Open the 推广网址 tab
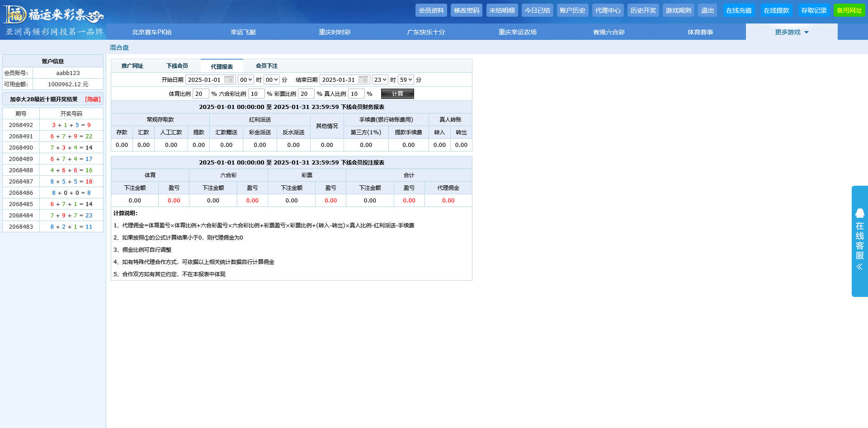This screenshot has height=428, width=868. coord(132,66)
